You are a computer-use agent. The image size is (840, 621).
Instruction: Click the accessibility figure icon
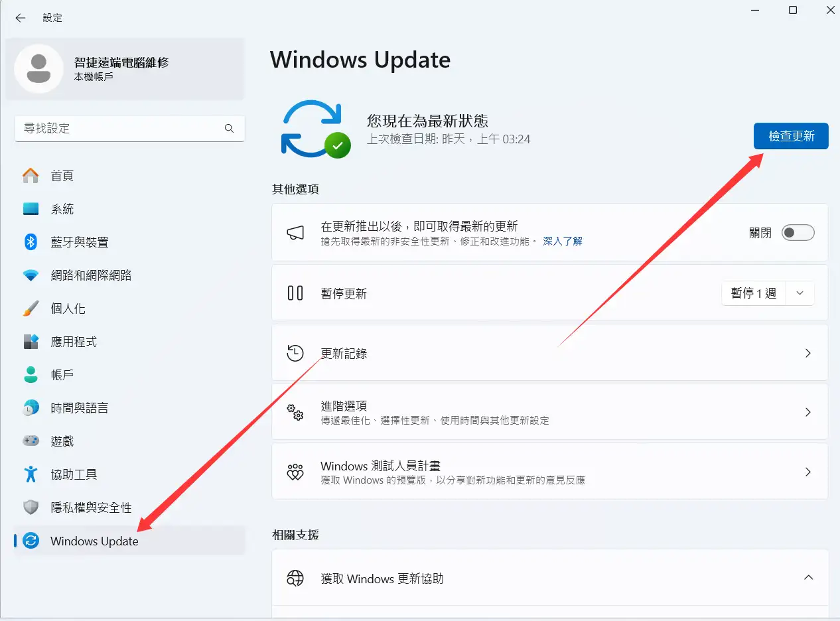coord(31,474)
